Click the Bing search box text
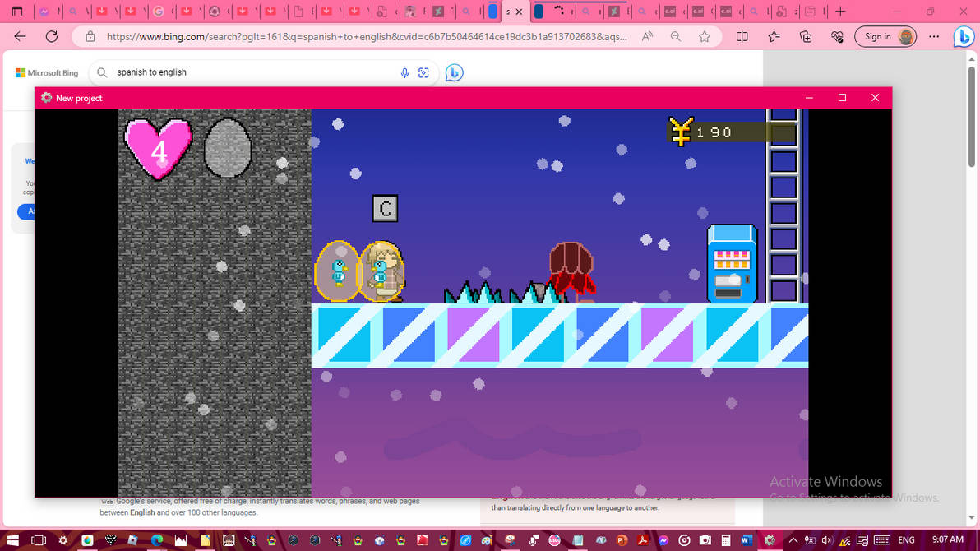980x551 pixels. pos(152,72)
